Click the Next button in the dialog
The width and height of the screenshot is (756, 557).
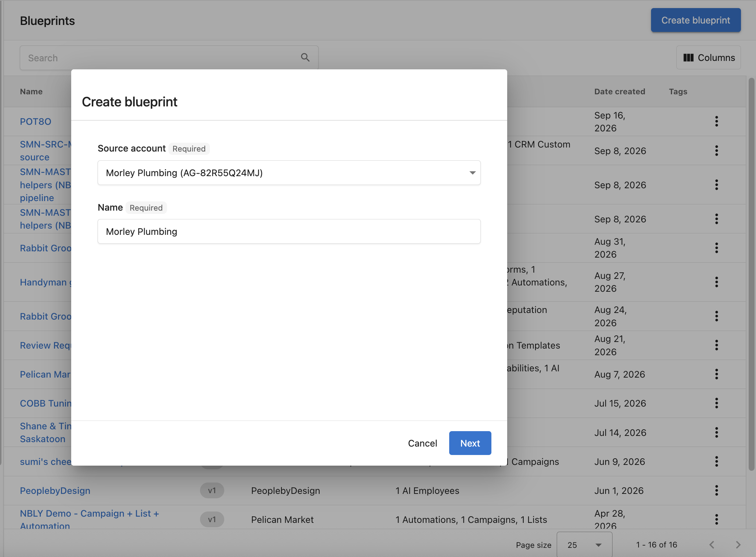click(470, 443)
